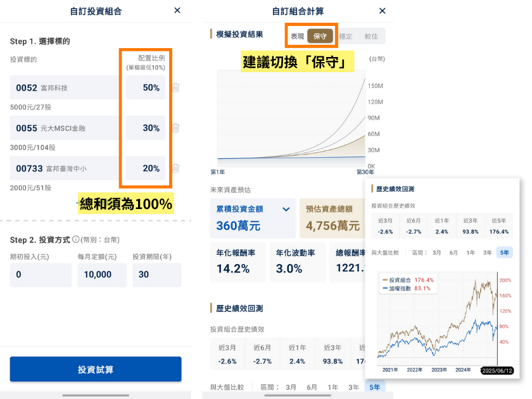Switch simulation result to 保守
Image resolution: width=532 pixels, height=399 pixels.
(x=320, y=36)
